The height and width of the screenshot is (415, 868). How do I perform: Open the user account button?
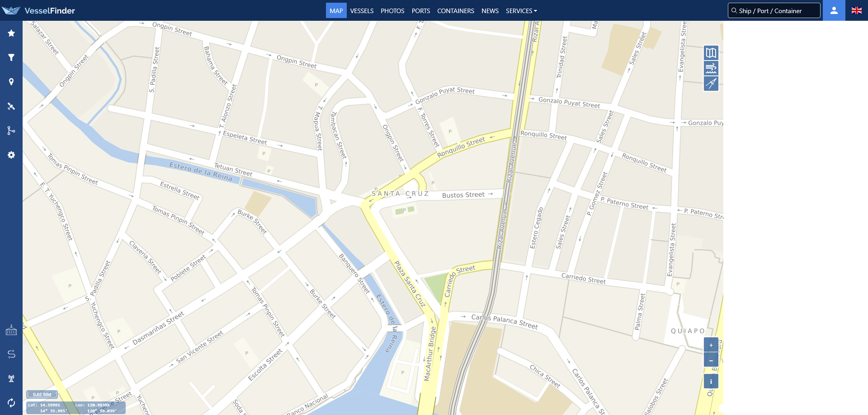click(x=834, y=10)
